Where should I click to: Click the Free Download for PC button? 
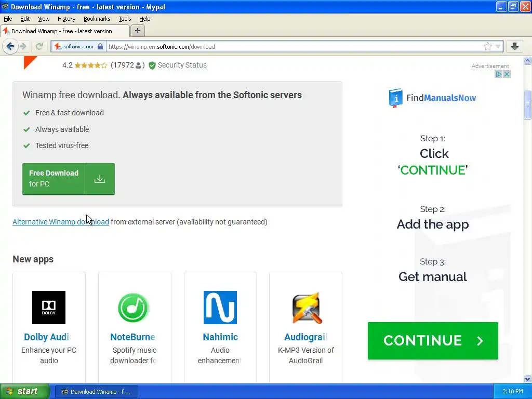point(69,179)
